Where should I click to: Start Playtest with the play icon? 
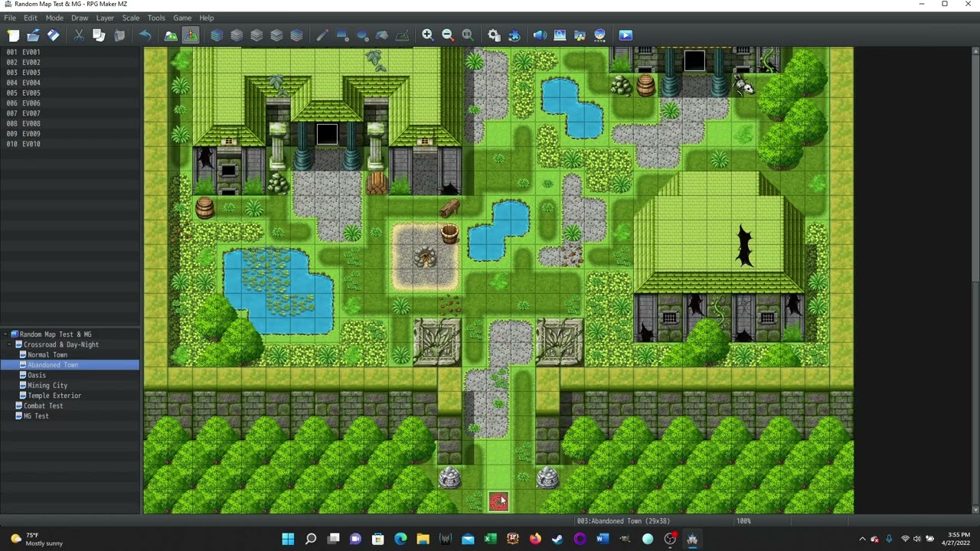click(626, 35)
